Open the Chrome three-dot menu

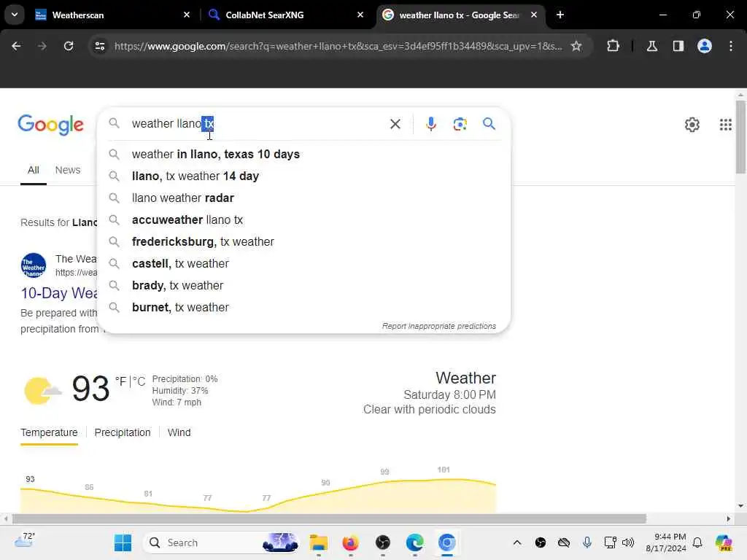click(731, 46)
